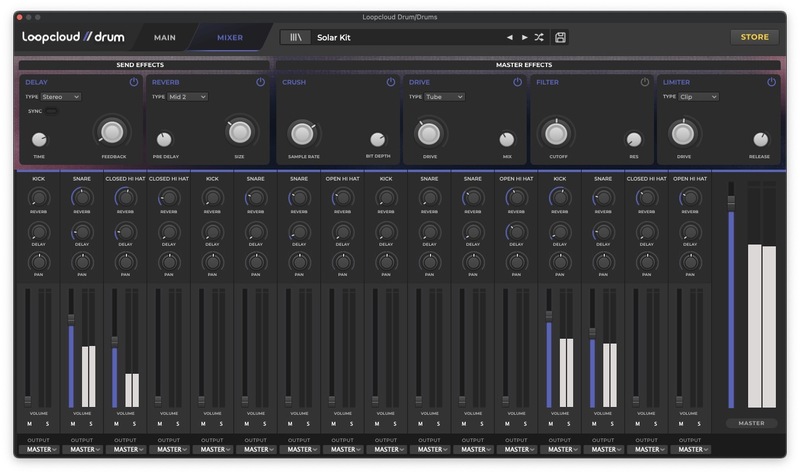This screenshot has height=474, width=800.
Task: Toggle the Filter effect power button
Action: tap(645, 82)
